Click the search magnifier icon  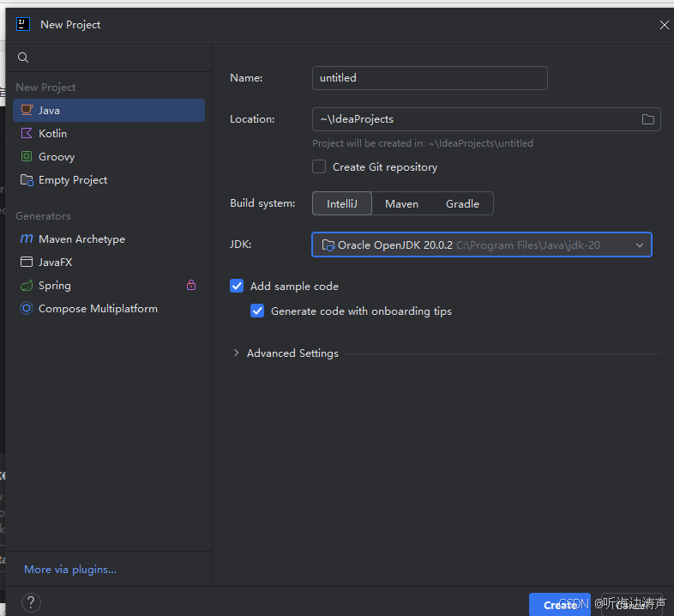click(23, 57)
